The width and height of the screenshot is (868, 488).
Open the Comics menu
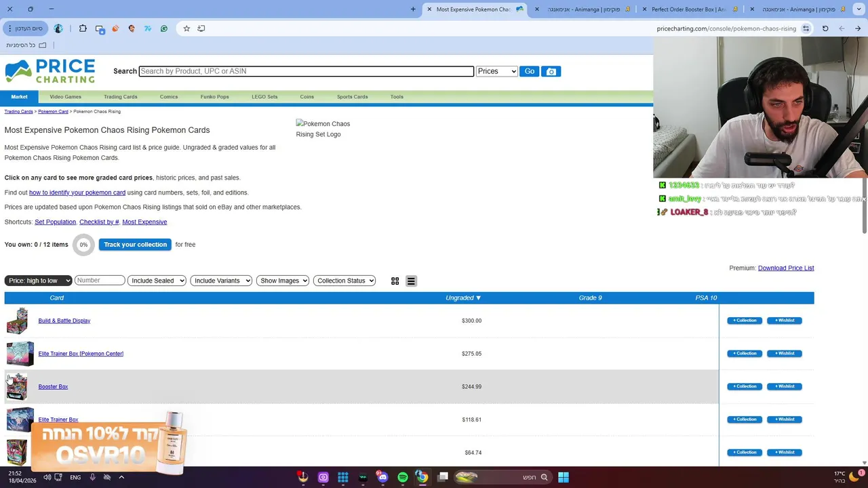(169, 97)
